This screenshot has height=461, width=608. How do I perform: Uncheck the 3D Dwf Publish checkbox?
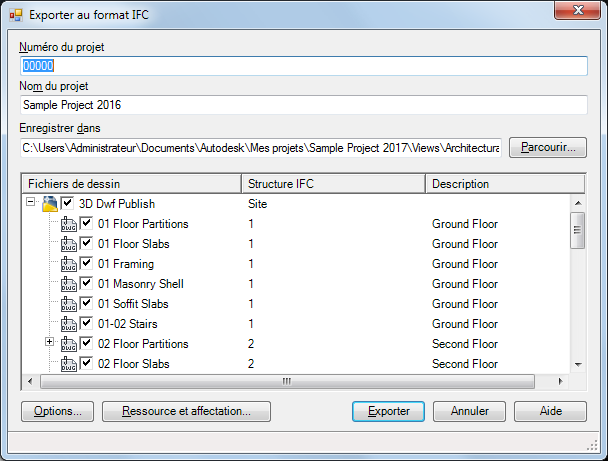coord(67,204)
